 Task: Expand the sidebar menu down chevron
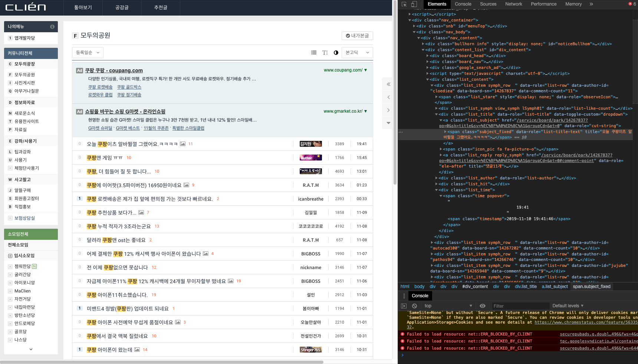[x=31, y=349]
